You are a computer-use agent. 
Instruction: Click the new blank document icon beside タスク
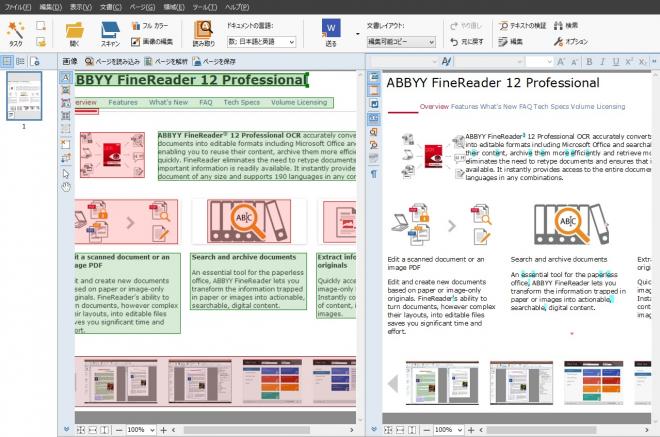[x=41, y=26]
